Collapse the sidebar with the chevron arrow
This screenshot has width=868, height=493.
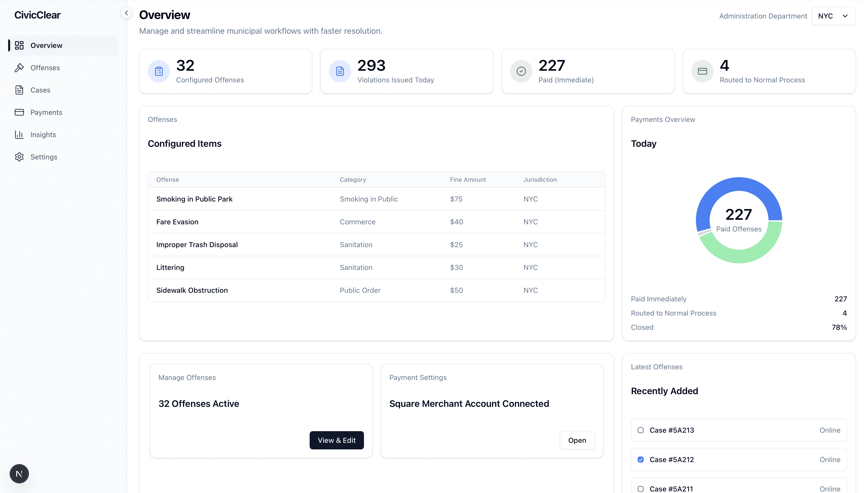126,13
